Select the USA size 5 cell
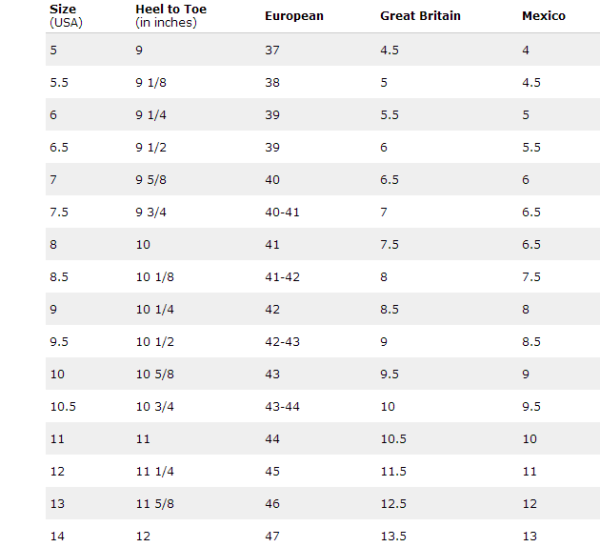Screen dimensions: 600x547 click(x=53, y=50)
